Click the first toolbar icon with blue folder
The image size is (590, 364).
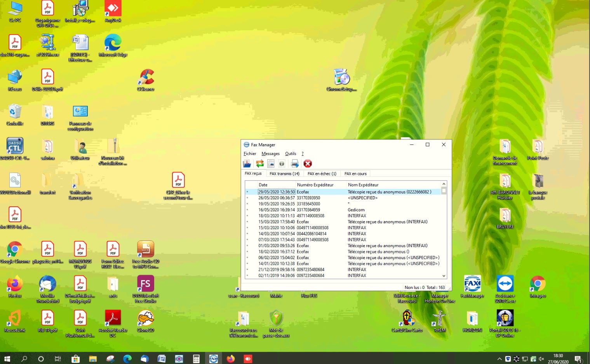tap(247, 164)
